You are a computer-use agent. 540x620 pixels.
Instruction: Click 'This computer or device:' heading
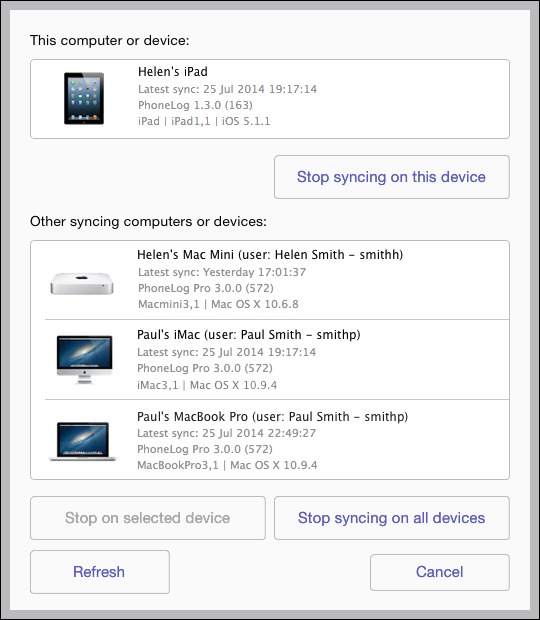click(110, 40)
